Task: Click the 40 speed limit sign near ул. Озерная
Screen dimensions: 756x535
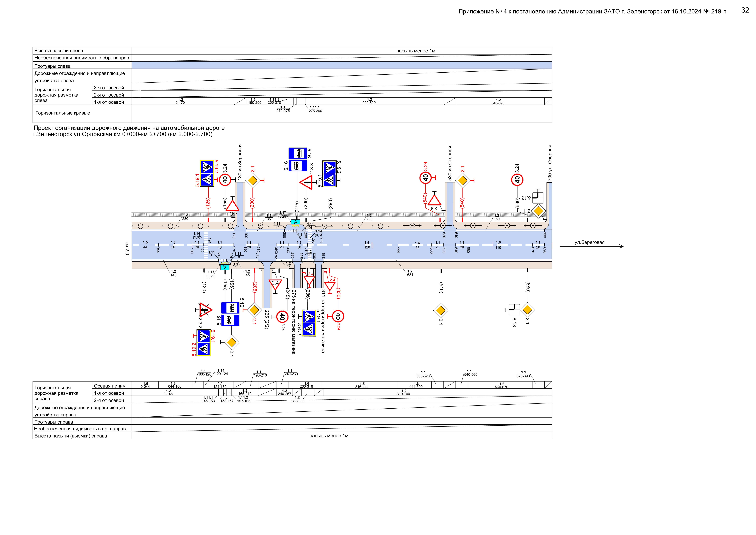Action: click(x=517, y=180)
